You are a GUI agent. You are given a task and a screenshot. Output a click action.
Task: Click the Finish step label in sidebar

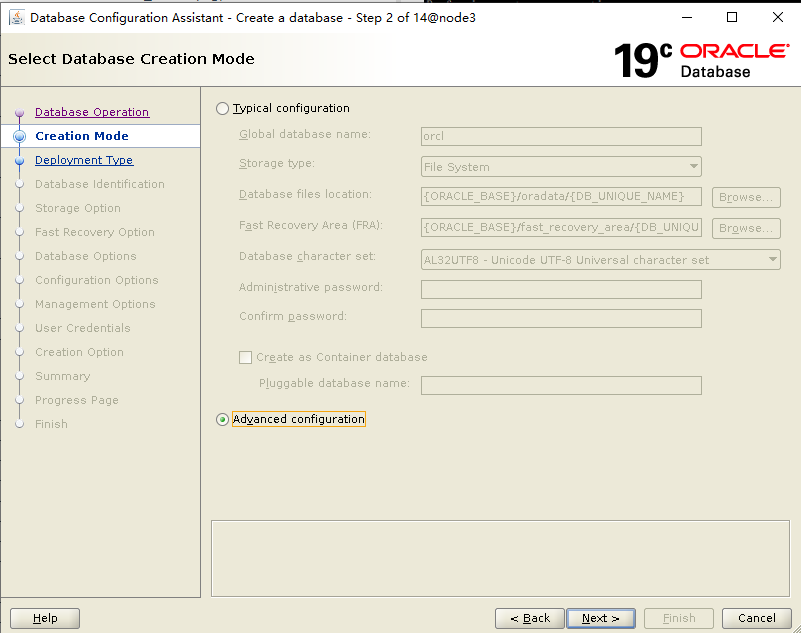pos(51,424)
